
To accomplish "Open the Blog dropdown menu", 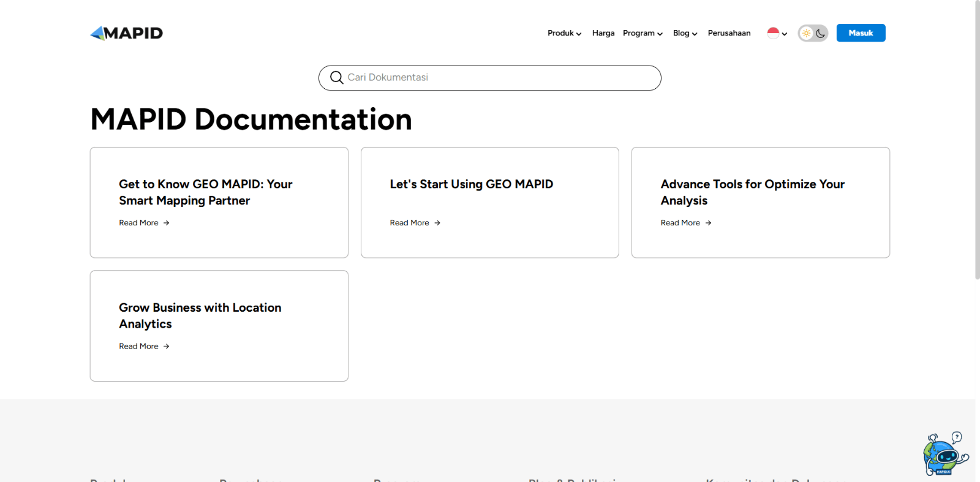I will point(685,33).
